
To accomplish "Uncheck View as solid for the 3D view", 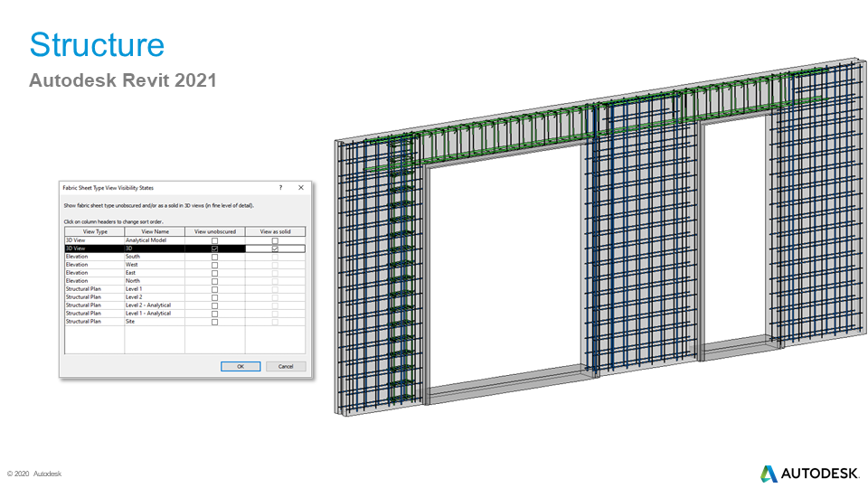I will 275,249.
